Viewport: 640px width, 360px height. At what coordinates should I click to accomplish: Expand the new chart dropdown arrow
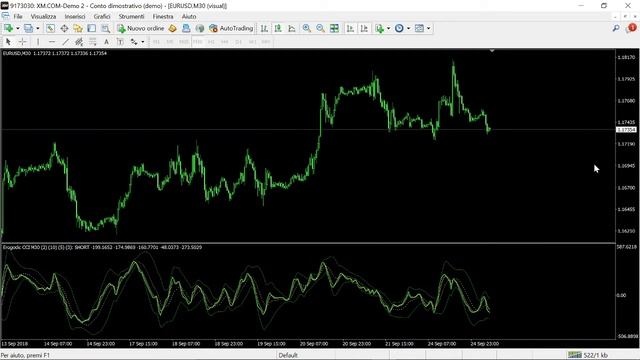18,28
